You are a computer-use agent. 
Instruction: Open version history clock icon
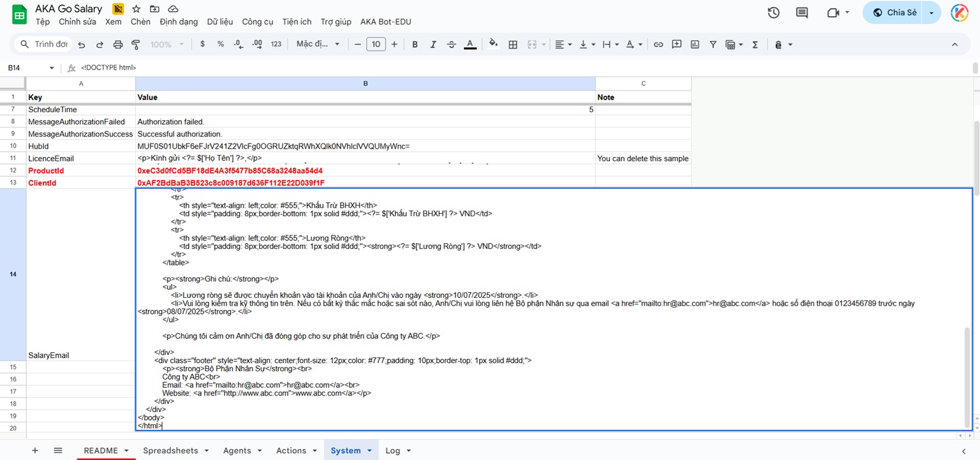click(x=773, y=13)
